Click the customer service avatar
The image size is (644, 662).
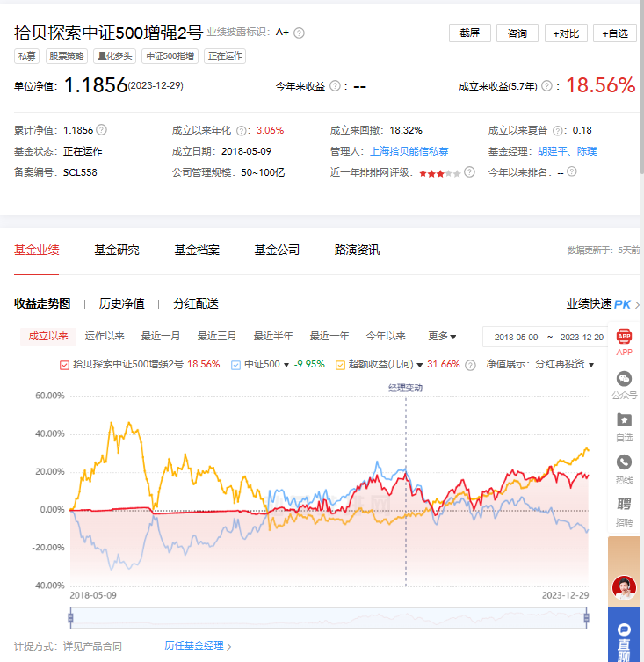tap(624, 587)
